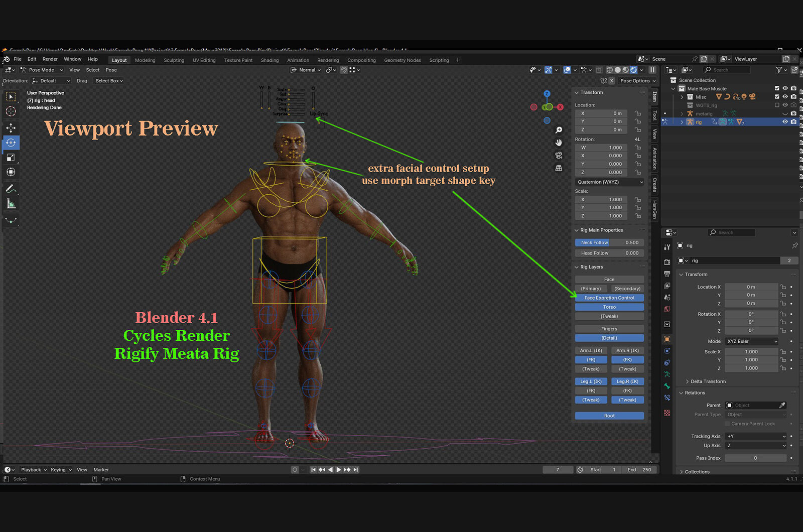Toggle the camera view icon in viewport

[x=559, y=155]
